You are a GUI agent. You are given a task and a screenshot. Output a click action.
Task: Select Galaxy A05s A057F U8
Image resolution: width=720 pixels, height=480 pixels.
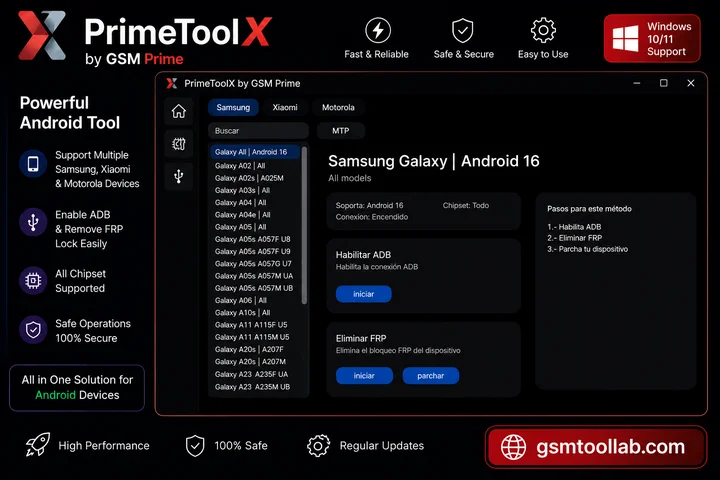(255, 239)
